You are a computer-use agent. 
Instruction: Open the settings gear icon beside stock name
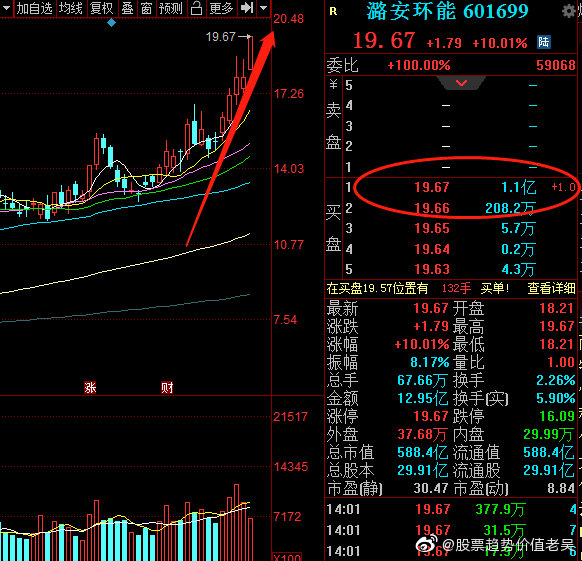[569, 11]
